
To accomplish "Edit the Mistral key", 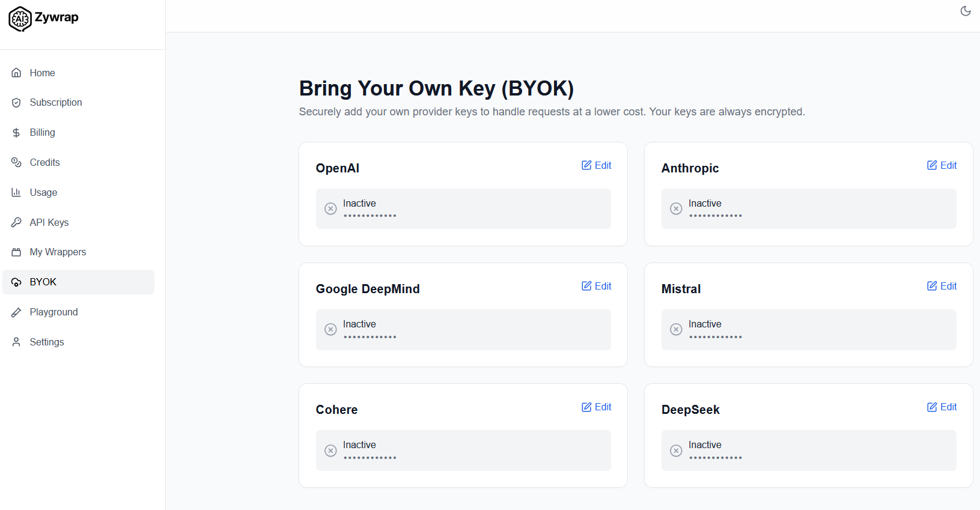I will tap(942, 286).
